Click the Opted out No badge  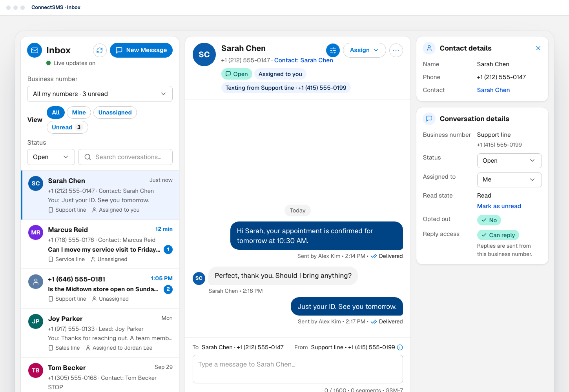point(489,220)
